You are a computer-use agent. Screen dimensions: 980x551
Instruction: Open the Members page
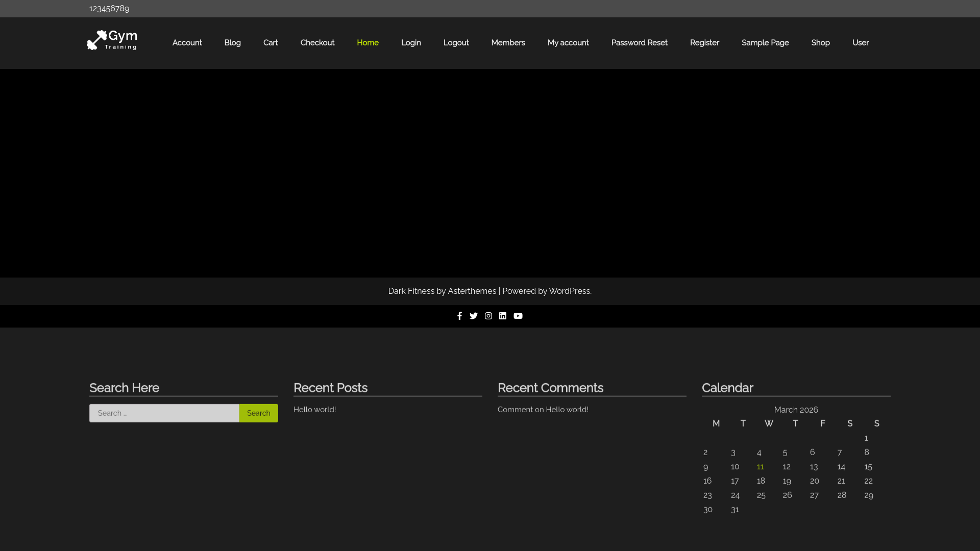508,43
